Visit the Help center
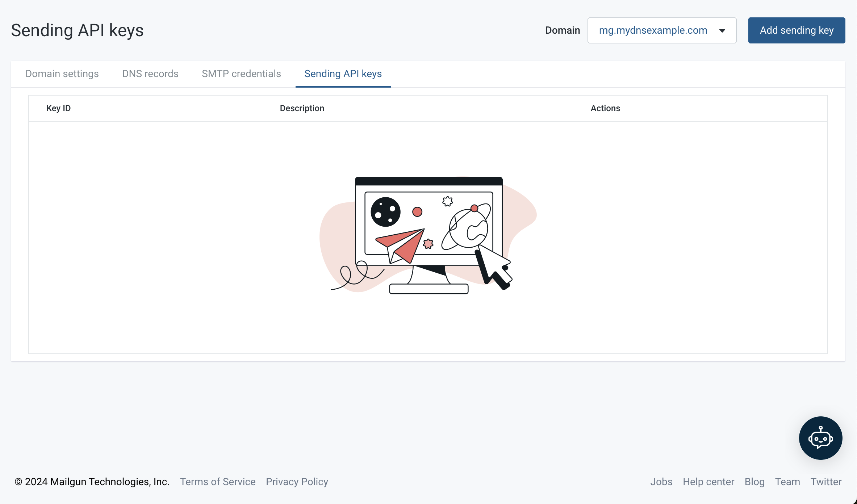 click(x=708, y=482)
